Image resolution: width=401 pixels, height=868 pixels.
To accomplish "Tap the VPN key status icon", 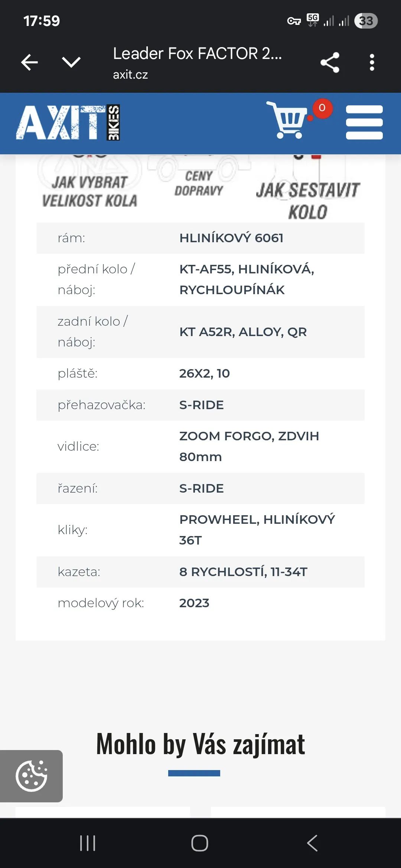I will [x=294, y=21].
